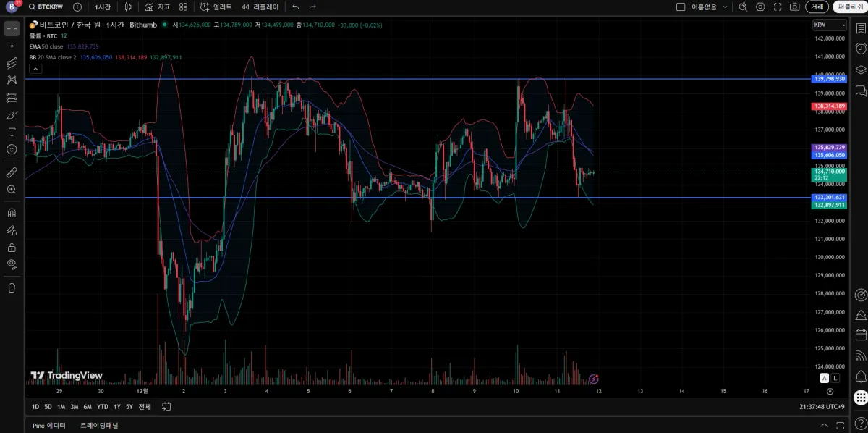Open the forecasting and measurement tools
The width and height of the screenshot is (868, 433).
point(12,98)
